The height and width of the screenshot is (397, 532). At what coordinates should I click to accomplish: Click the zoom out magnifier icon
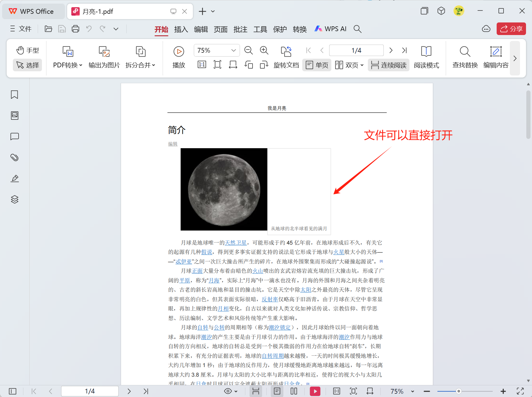pyautogui.click(x=248, y=50)
